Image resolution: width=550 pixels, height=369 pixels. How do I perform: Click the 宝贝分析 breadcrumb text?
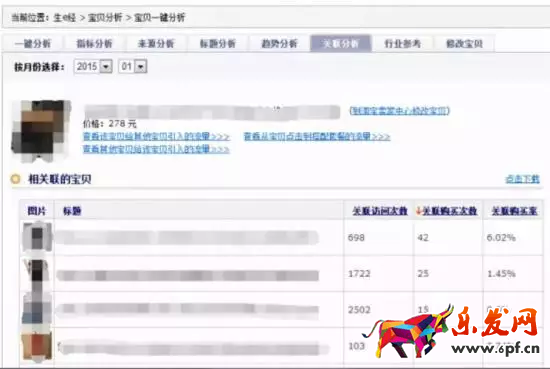(105, 18)
